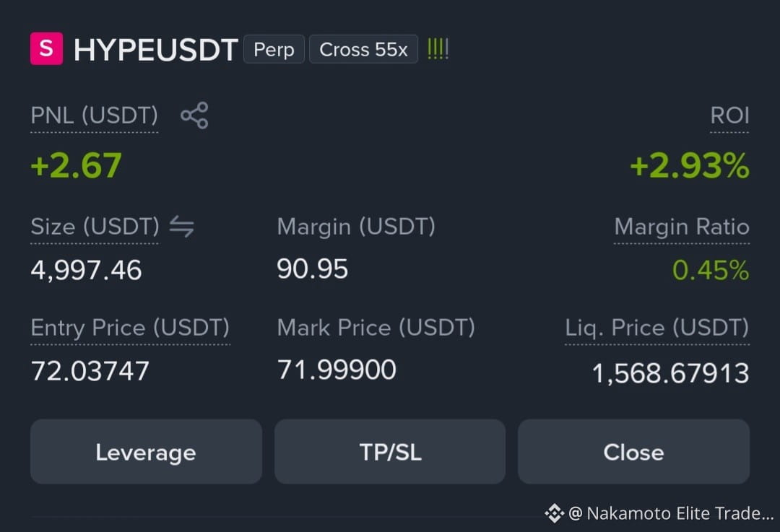Open the Leverage adjustment button

(146, 451)
